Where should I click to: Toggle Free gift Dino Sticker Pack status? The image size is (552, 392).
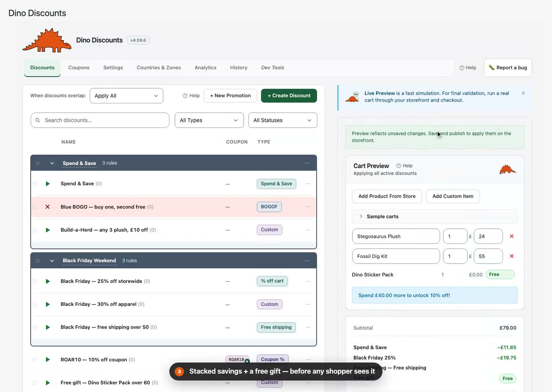point(48,383)
